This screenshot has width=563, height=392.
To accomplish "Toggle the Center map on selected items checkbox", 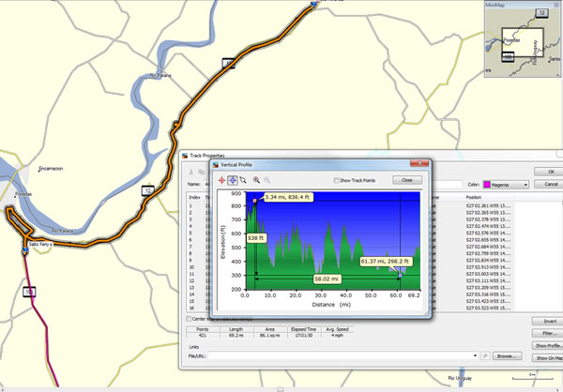I will [189, 319].
